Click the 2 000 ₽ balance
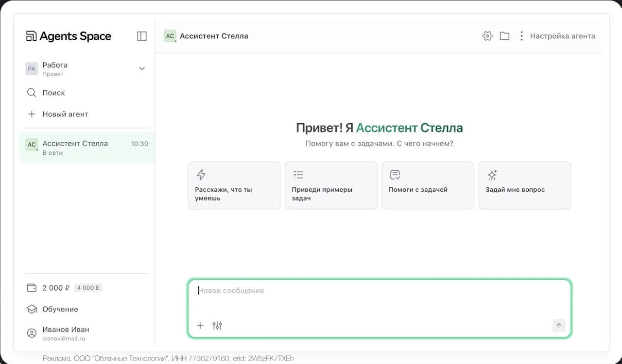The width and height of the screenshot is (622, 364). pyautogui.click(x=56, y=288)
